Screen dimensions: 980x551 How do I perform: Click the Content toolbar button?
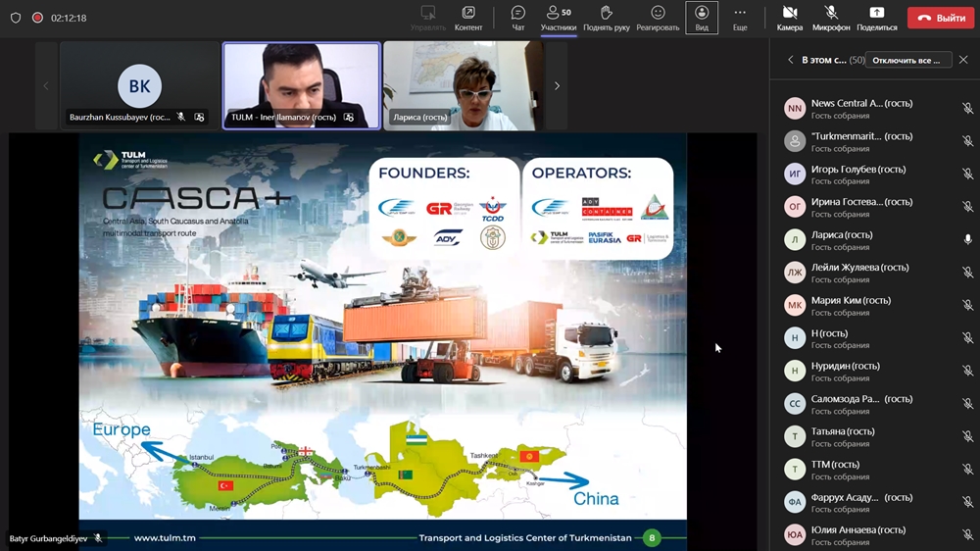(x=468, y=18)
